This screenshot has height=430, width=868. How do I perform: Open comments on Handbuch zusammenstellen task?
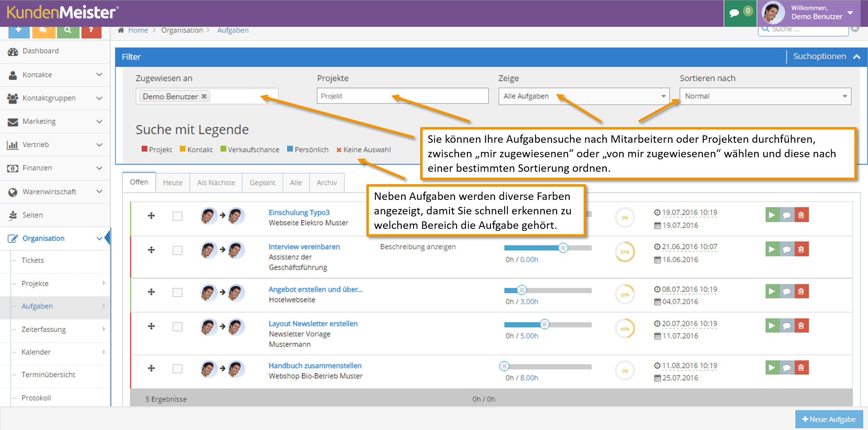[786, 367]
